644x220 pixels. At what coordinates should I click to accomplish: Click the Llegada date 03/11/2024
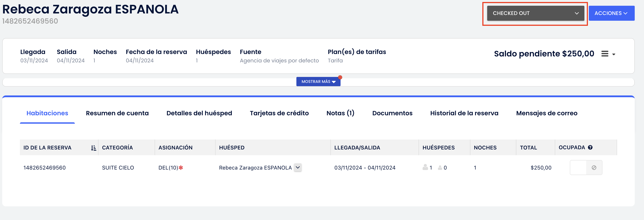[34, 61]
